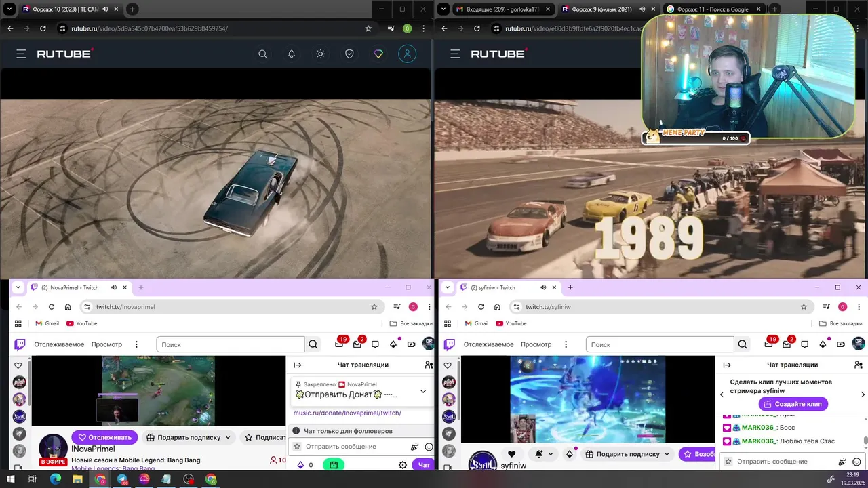Open chat users list in syfiniw Twitch window
Image resolution: width=868 pixels, height=488 pixels.
pyautogui.click(x=859, y=365)
